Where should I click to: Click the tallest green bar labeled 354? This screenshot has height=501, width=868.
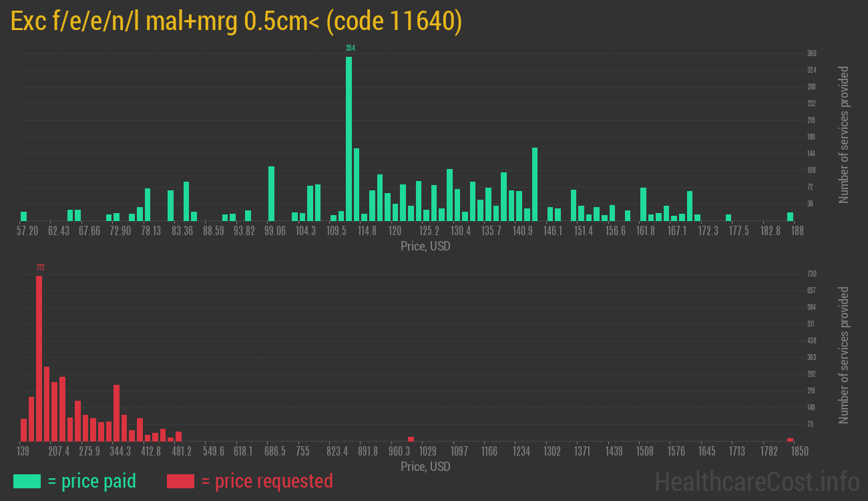(x=349, y=138)
